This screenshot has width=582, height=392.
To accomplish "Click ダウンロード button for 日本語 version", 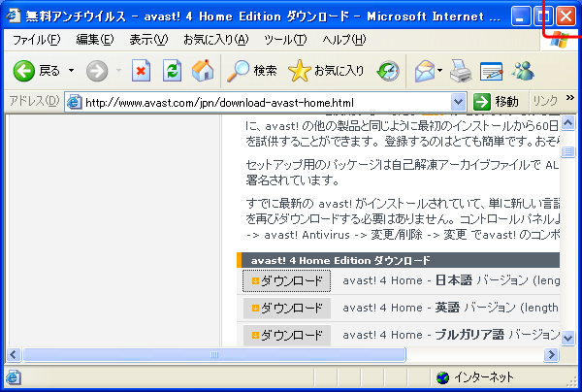I will click(x=286, y=281).
